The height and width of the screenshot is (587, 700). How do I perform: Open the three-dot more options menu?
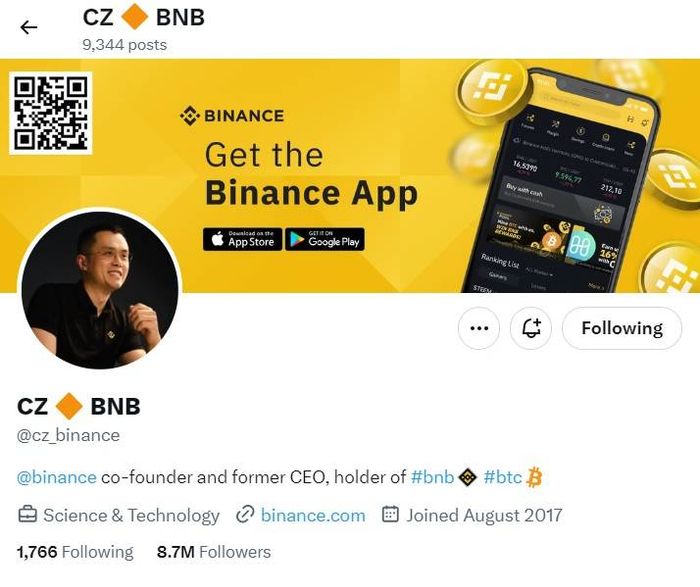pyautogui.click(x=479, y=328)
